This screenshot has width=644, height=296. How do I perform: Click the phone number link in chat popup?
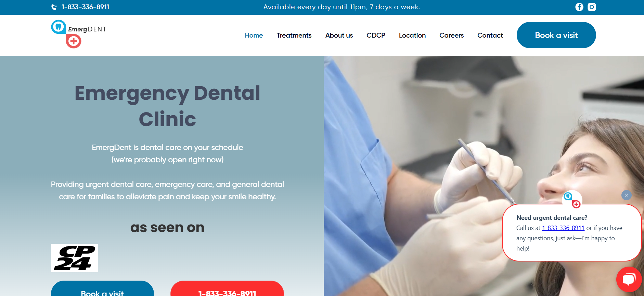point(563,228)
